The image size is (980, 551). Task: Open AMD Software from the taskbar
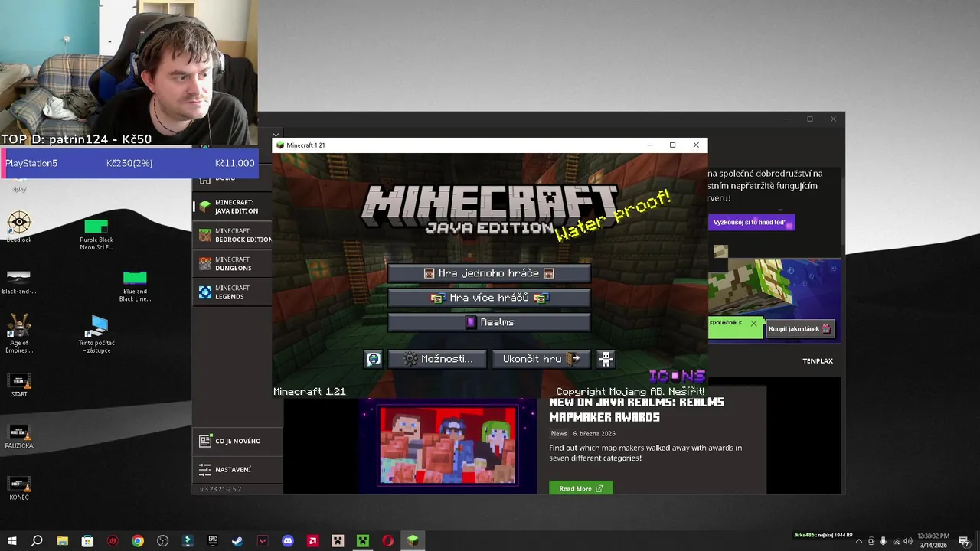(x=312, y=541)
